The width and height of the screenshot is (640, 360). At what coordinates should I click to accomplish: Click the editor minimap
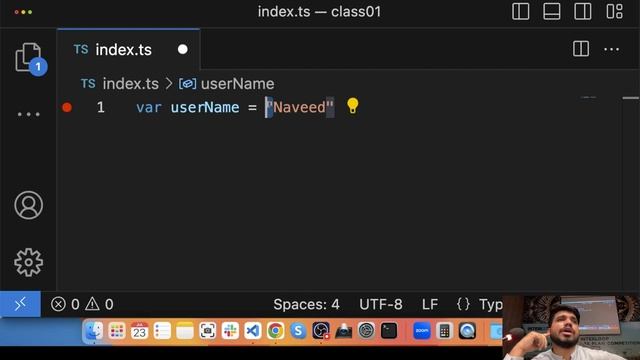tap(589, 98)
